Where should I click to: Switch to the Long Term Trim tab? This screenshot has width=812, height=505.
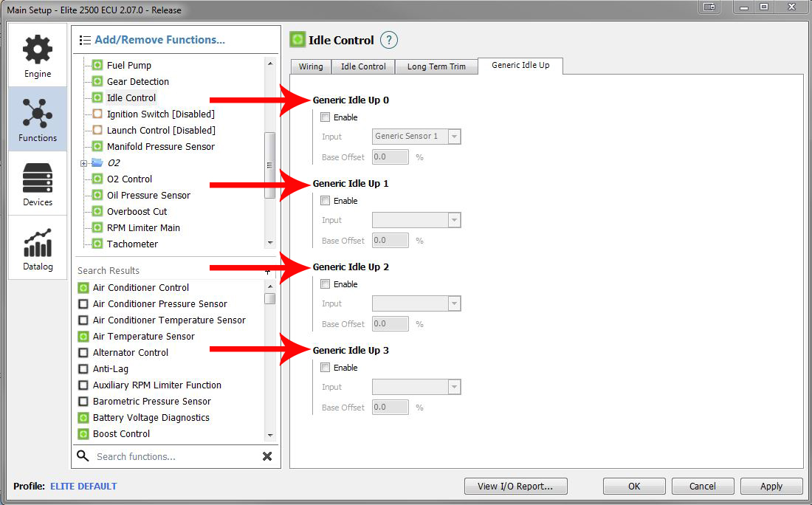point(436,66)
